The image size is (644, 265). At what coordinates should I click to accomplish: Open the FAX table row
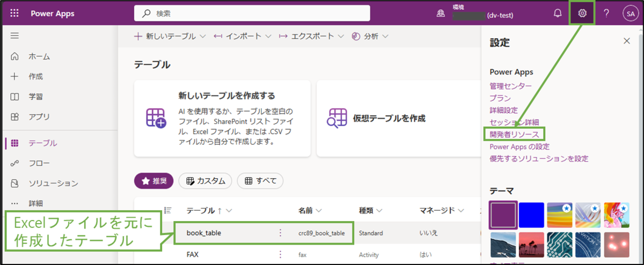[x=193, y=255]
